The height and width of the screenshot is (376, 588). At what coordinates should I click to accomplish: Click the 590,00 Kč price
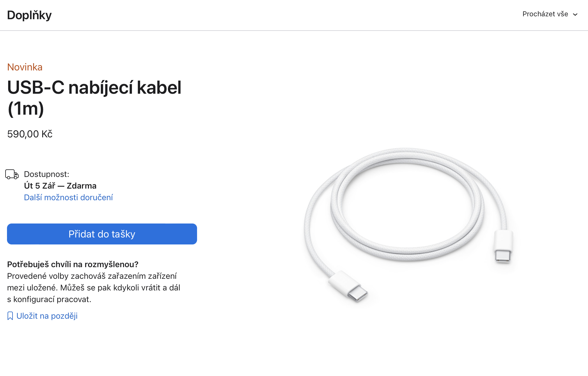click(30, 134)
